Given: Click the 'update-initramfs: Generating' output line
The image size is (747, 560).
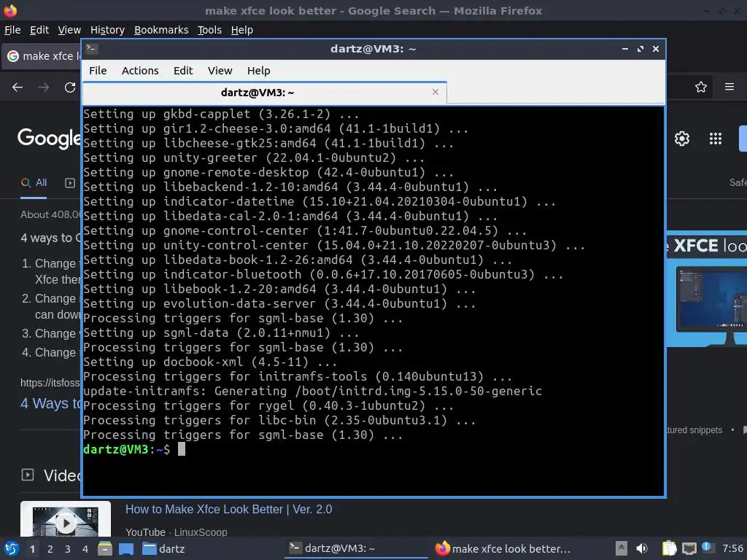Looking at the screenshot, I should pyautogui.click(x=312, y=391).
